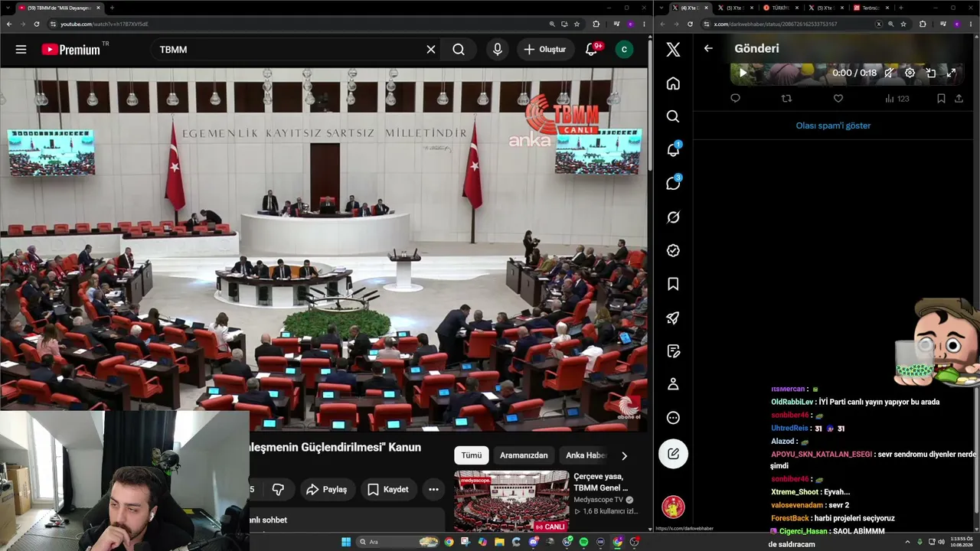Bookmark the YouTube page with star icon
This screenshot has width=980, height=551.
click(x=577, y=24)
